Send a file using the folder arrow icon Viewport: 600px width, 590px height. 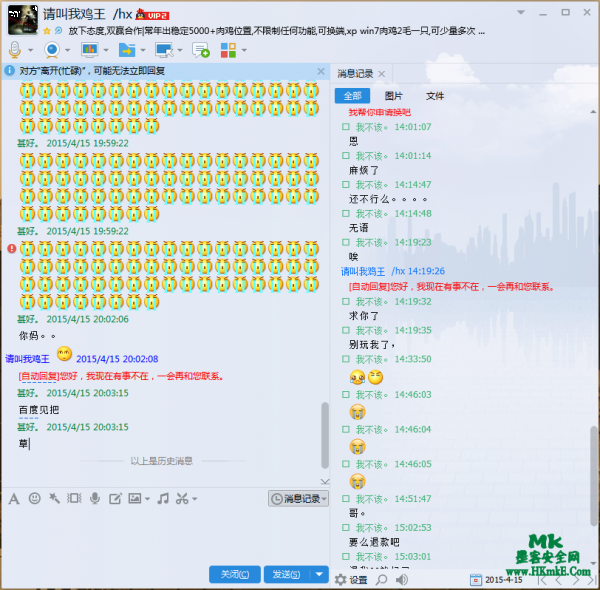[127, 50]
